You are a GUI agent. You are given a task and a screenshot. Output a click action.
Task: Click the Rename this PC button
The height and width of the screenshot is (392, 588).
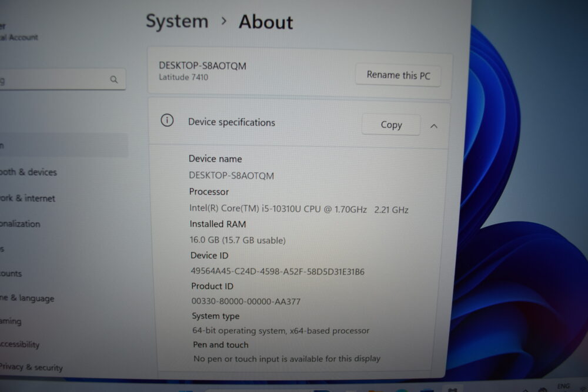tap(398, 75)
